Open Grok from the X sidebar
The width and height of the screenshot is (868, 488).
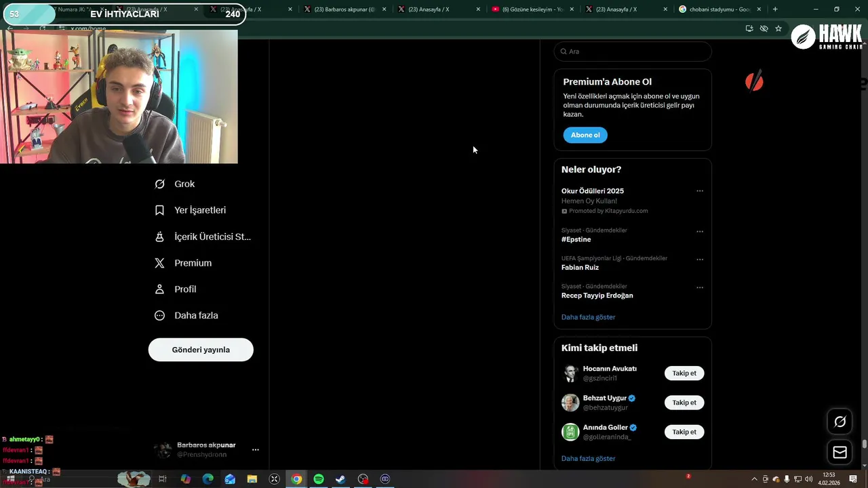(x=175, y=184)
